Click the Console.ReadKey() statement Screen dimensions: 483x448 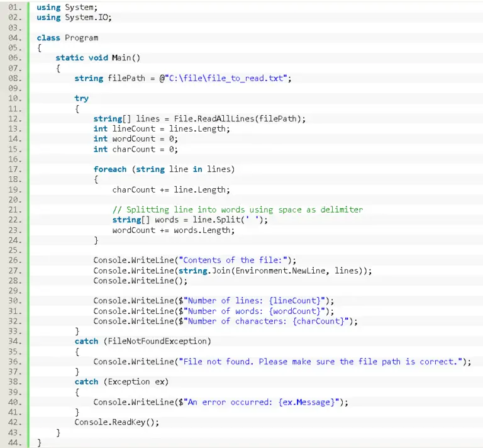pos(116,422)
